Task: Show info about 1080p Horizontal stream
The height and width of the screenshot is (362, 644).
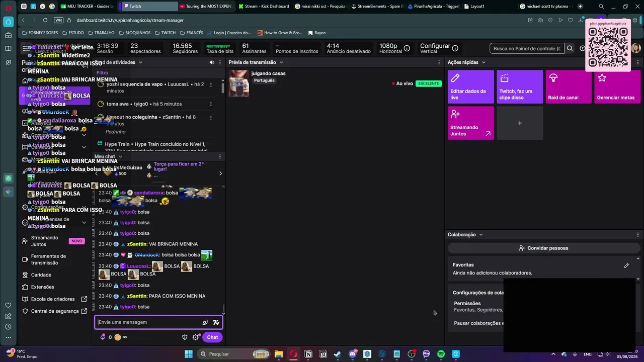Action: [x=407, y=48]
